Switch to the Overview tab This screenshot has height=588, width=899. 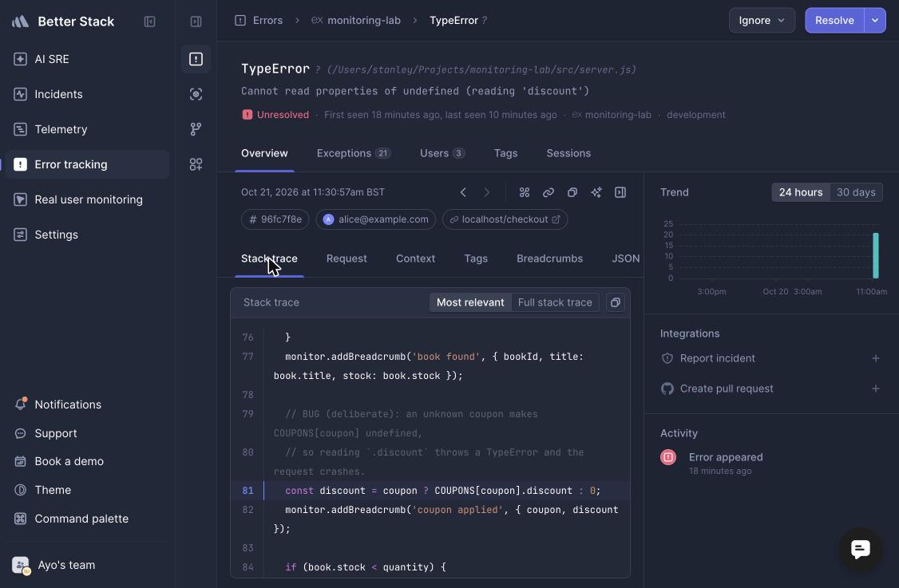tap(264, 154)
